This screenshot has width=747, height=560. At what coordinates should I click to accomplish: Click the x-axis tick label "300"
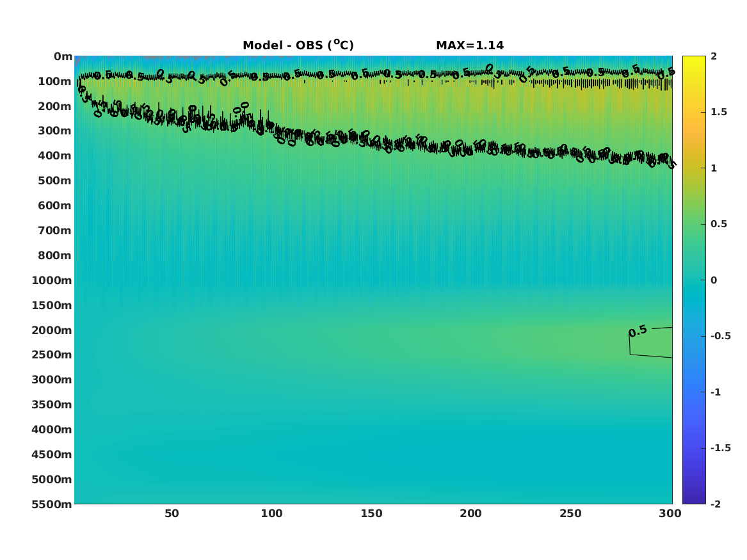click(x=670, y=514)
